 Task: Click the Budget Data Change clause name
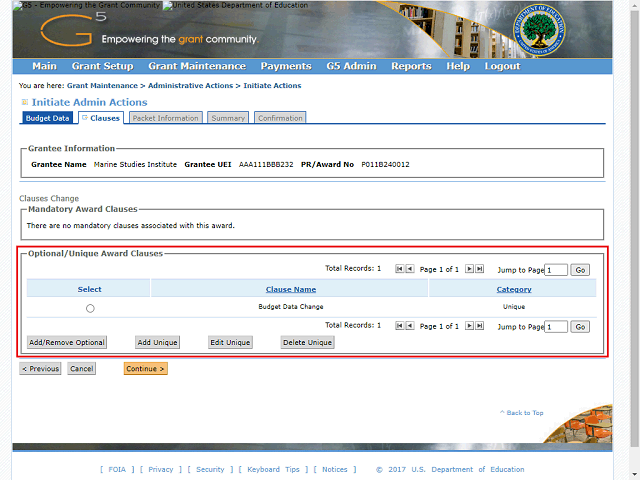coord(291,307)
